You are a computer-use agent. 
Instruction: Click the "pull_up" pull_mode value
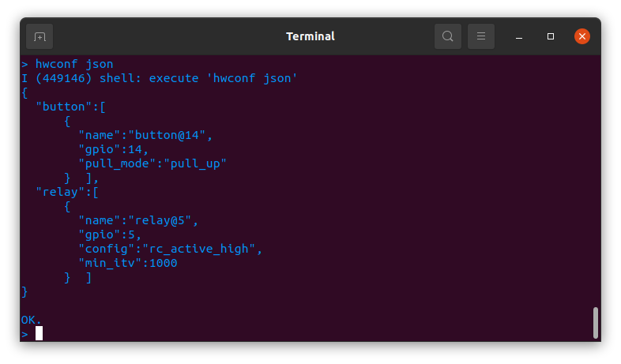click(195, 163)
